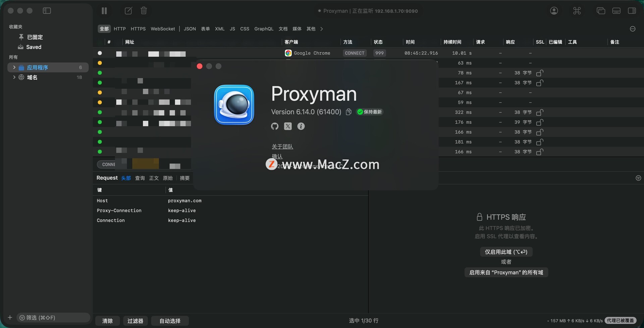Select the Proxy-Connection header row
Screen dimensions: 644x328
point(231,210)
